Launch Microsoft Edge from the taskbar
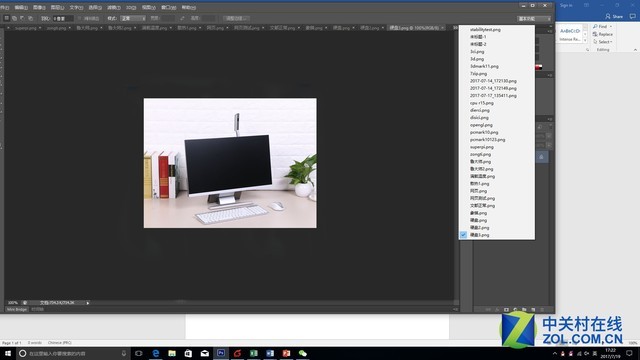Viewport: 640px width, 360px height. (x=156, y=353)
